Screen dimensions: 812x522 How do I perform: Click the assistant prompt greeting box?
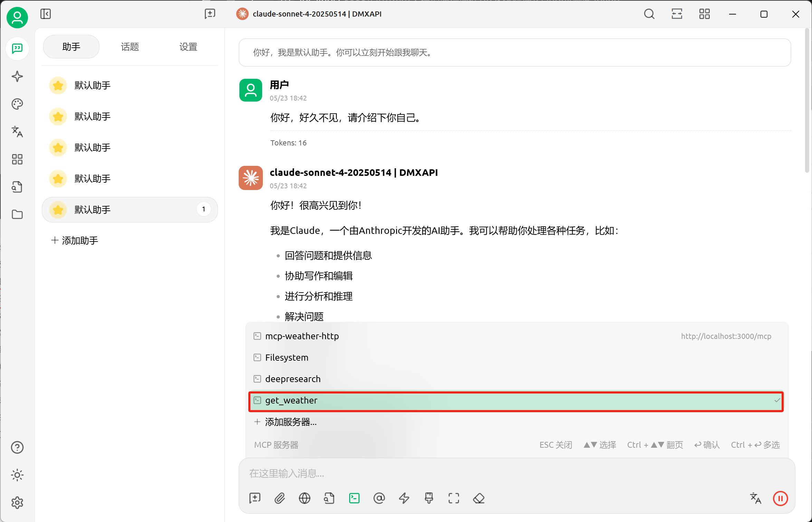(515, 53)
